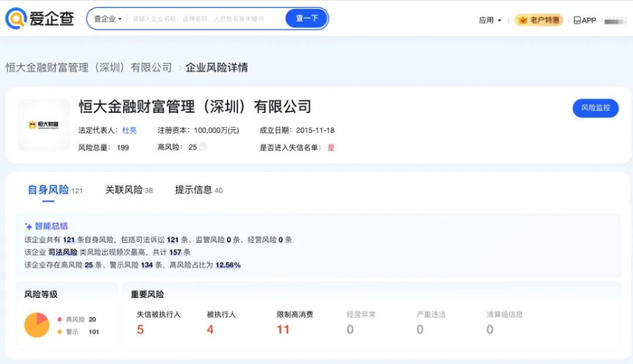Click the red 是 dishonest-list indicator
Screen dimensions: 633x364
(331, 147)
